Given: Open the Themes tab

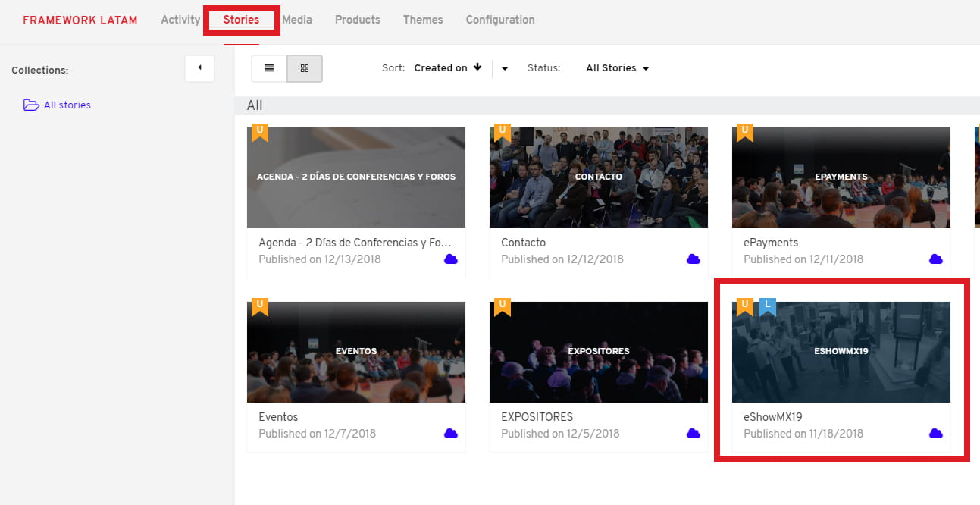Looking at the screenshot, I should 422,20.
